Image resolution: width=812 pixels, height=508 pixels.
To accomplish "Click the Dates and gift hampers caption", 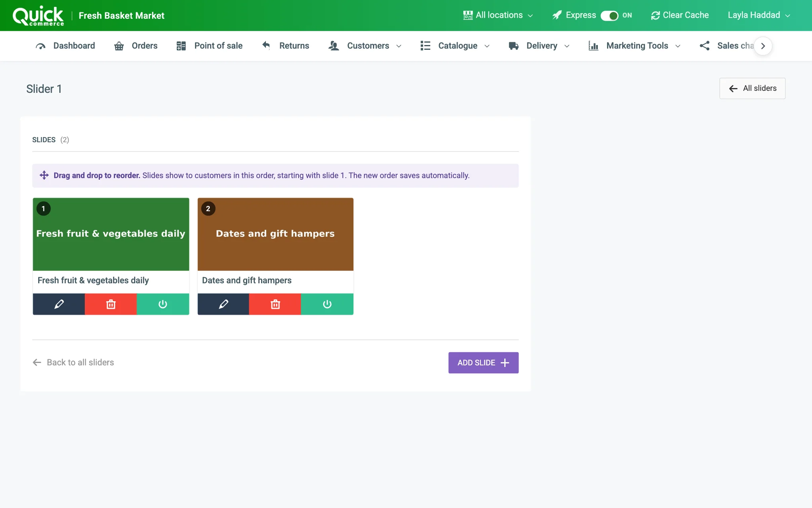I will click(247, 280).
